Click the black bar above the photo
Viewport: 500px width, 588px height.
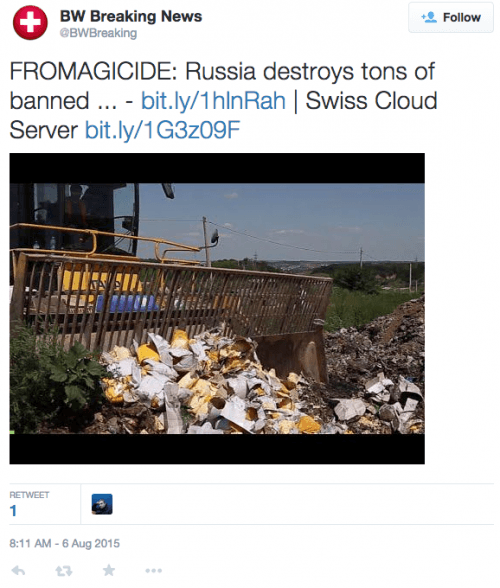tap(217, 168)
